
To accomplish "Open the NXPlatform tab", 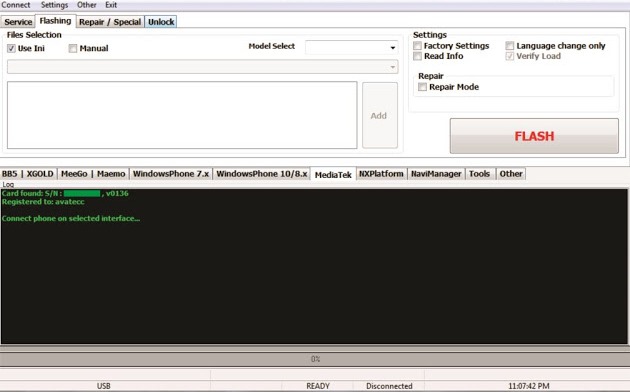I will [381, 174].
